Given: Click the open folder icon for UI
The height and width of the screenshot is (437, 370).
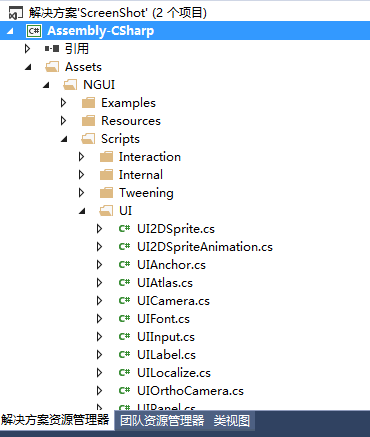Looking at the screenshot, I should [106, 211].
